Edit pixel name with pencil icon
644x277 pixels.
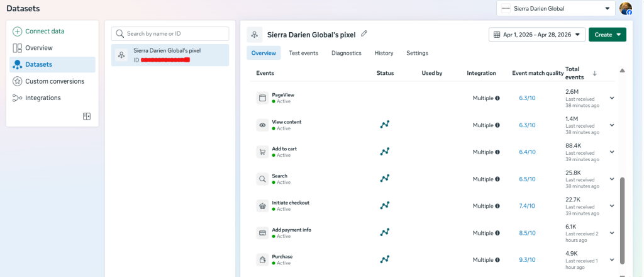pyautogui.click(x=364, y=34)
